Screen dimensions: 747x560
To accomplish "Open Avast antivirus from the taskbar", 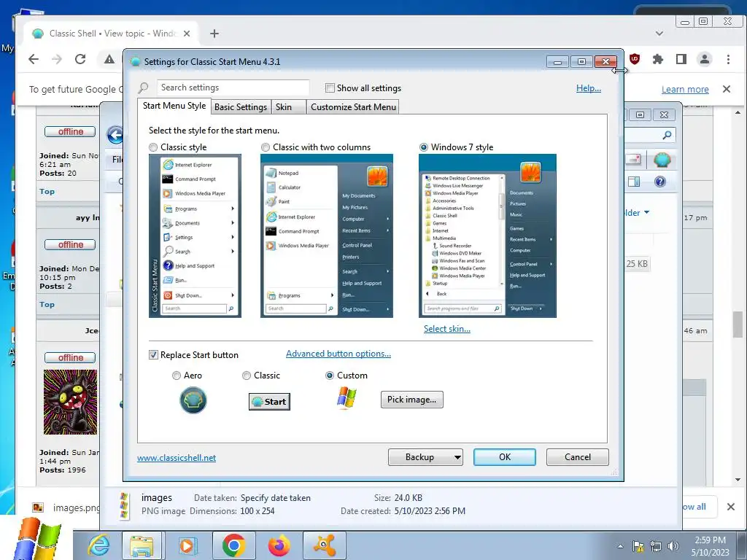I will coord(325,545).
